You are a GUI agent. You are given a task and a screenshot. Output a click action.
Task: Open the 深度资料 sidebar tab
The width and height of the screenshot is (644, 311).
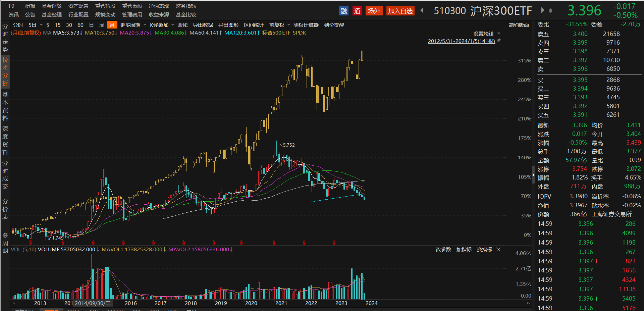point(5,141)
